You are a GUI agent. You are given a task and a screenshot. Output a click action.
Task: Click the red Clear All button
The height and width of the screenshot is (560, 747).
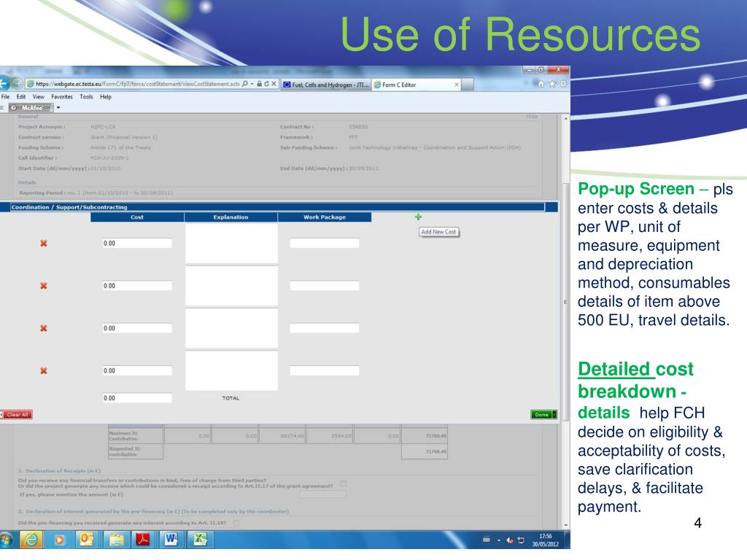[18, 415]
